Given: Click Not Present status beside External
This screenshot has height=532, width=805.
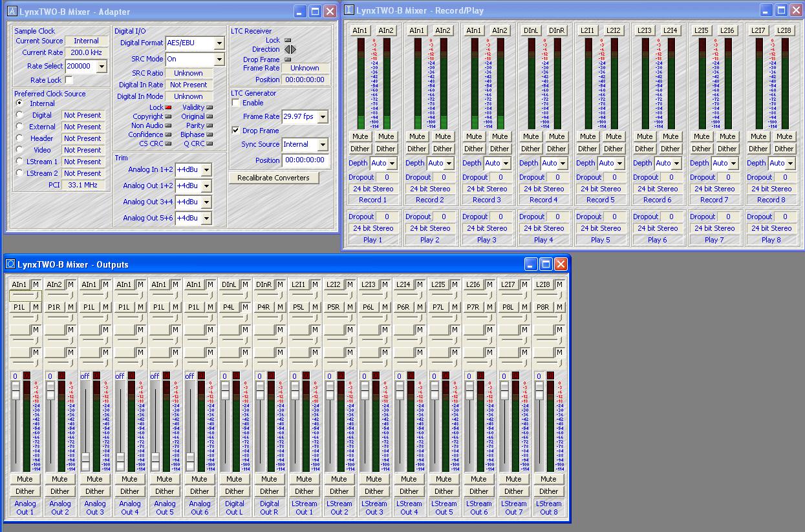Looking at the screenshot, I should point(82,127).
